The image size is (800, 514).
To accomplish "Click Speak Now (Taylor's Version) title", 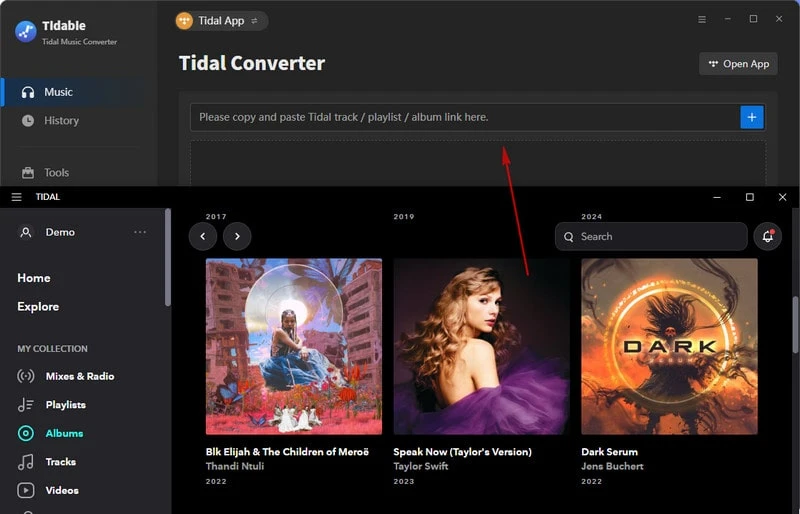I will pyautogui.click(x=463, y=452).
